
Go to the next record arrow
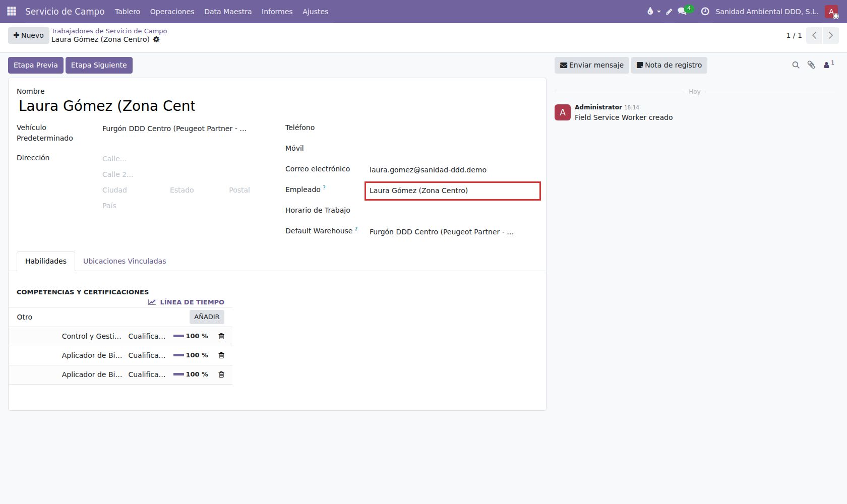coord(831,35)
